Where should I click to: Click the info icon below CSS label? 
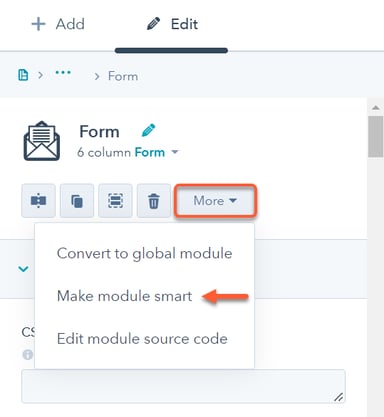coord(27,354)
